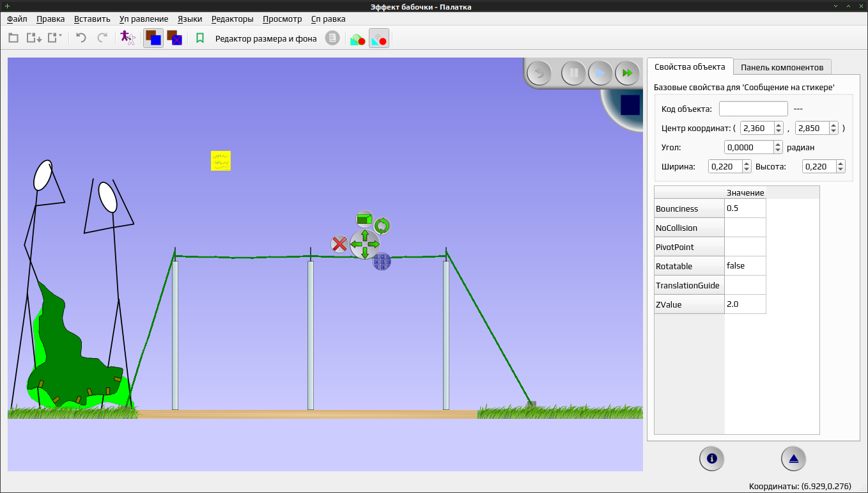
Task: Click the save level icon with down arrow
Action: pyautogui.click(x=33, y=38)
